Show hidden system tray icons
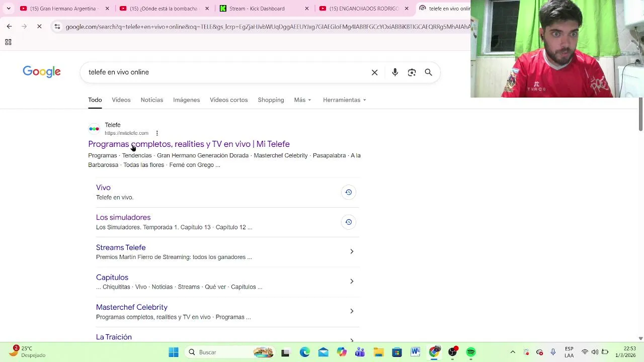 point(513,352)
